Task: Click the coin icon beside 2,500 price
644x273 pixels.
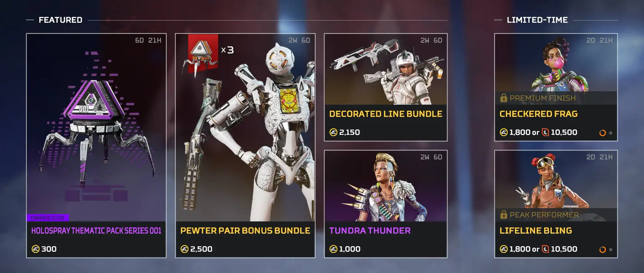Action: click(x=184, y=249)
